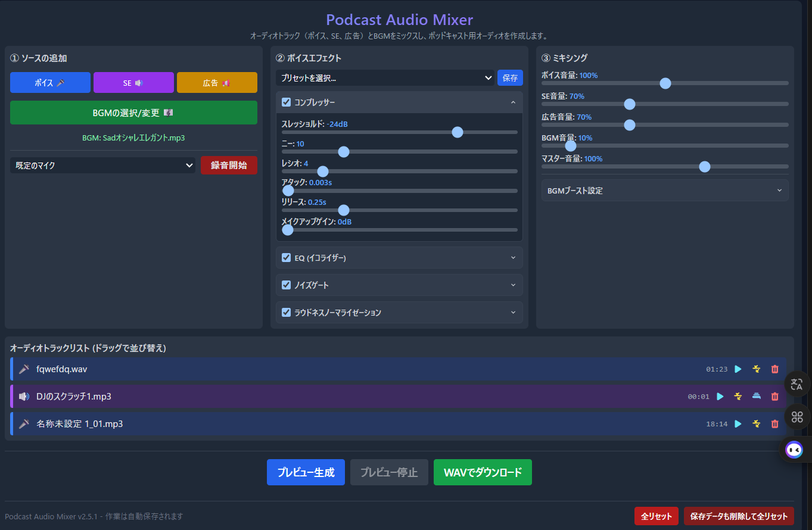
Task: Select the 名称未設定 1_01.mp3 file name
Action: [x=80, y=424]
